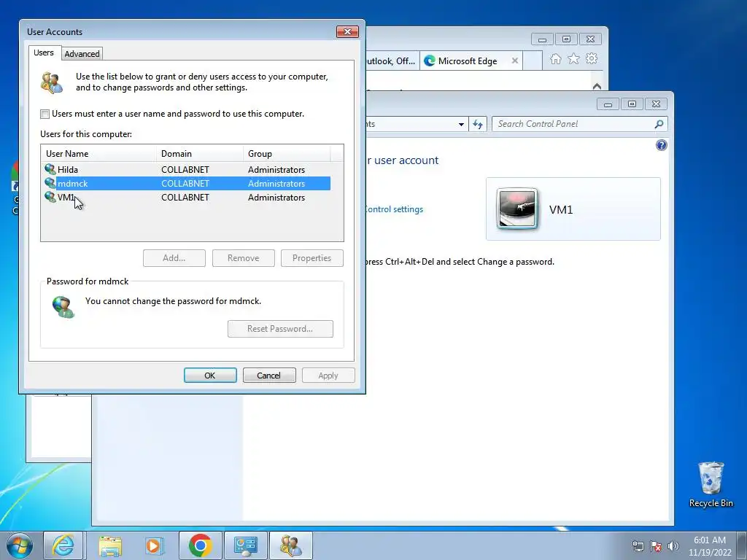The image size is (747, 560).
Task: Click the Search Control Panel field
Action: point(574,124)
